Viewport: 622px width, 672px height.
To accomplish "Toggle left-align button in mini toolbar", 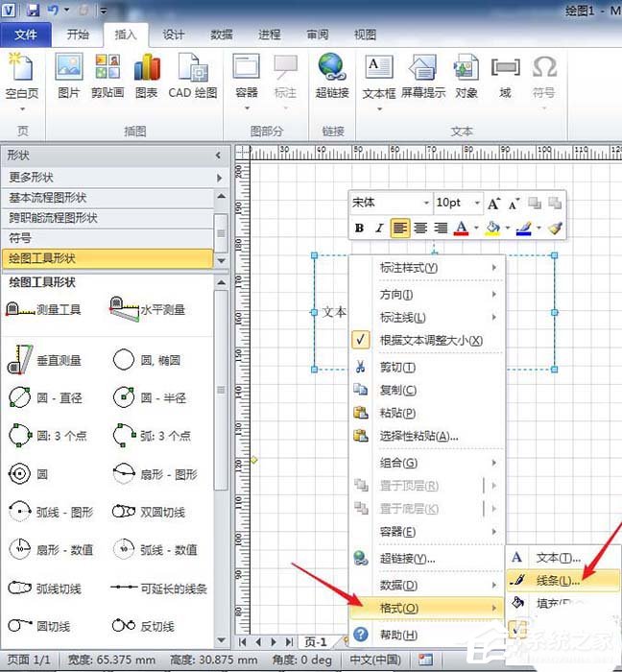I will 399,228.
